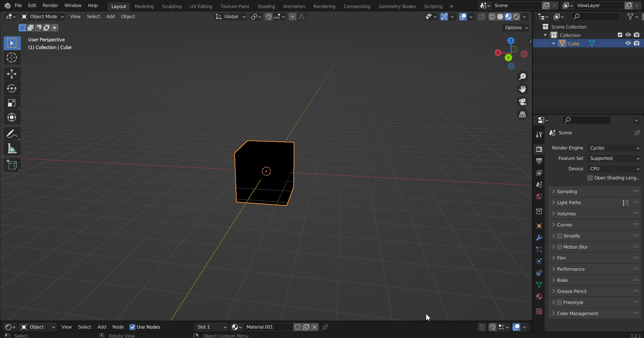Image resolution: width=644 pixels, height=338 pixels.
Task: Open the Render Engine dropdown showing Cycles
Action: click(614, 148)
